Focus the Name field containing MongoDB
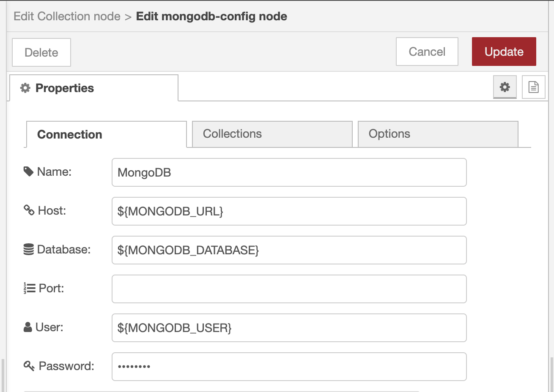The image size is (554, 392). click(289, 172)
